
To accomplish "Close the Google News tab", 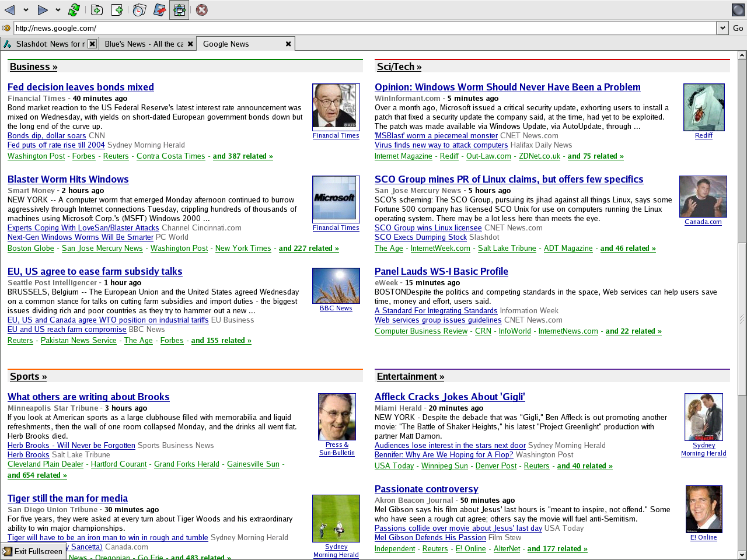I will [x=288, y=44].
